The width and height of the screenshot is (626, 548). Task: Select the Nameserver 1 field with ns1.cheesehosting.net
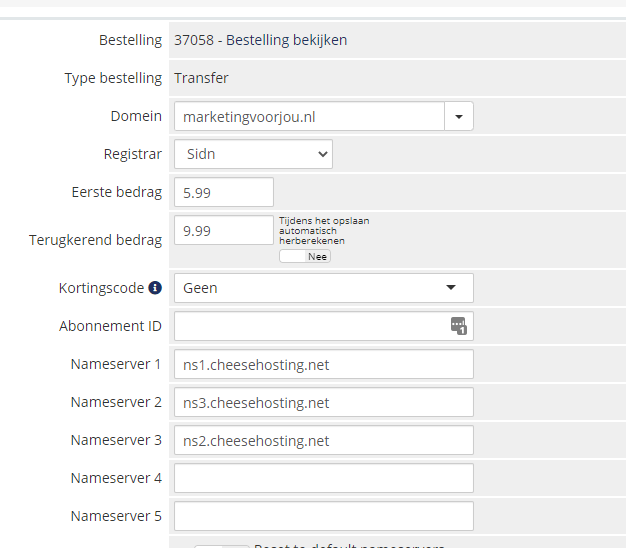323,364
